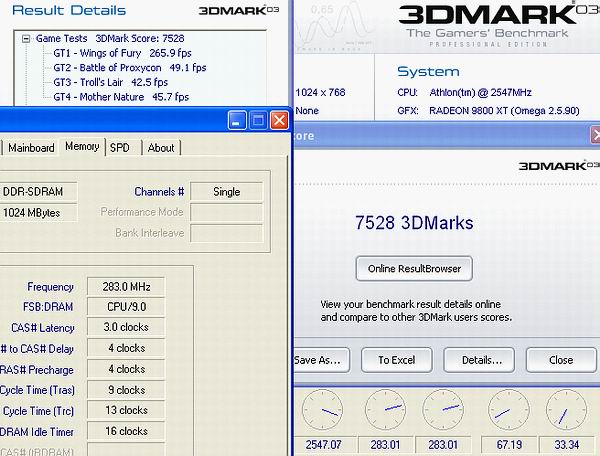Viewport: 600px width, 456px height.
Task: Maximize the CPU-Z window
Action: [x=258, y=121]
